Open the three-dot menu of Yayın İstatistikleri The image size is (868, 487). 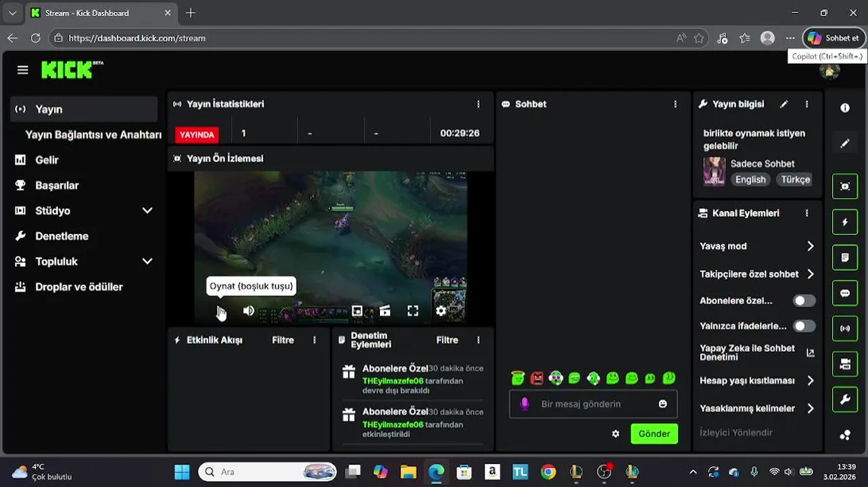point(478,104)
